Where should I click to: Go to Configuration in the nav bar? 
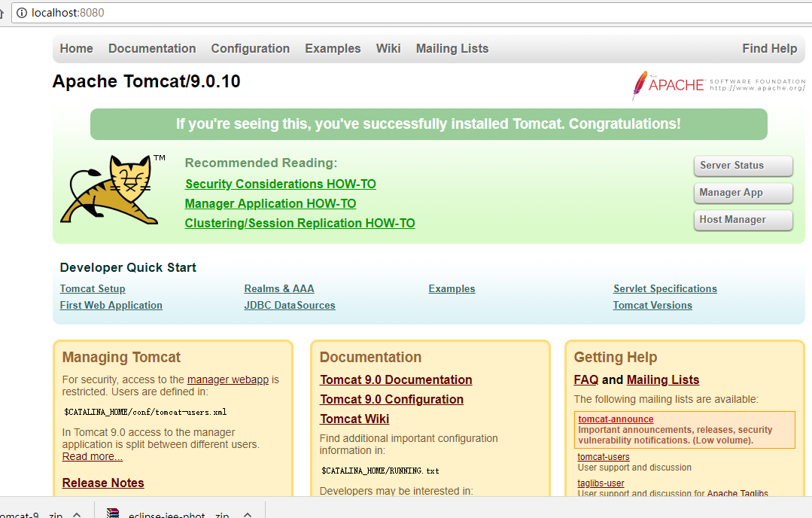point(250,48)
